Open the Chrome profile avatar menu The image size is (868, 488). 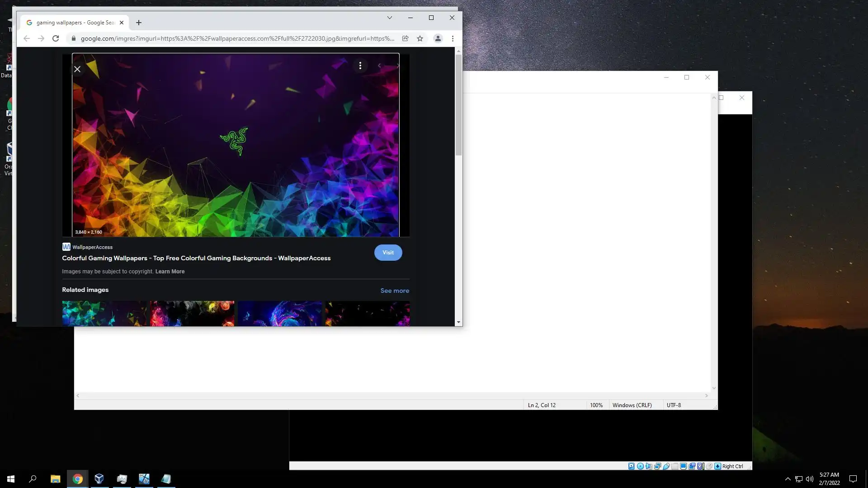click(438, 38)
